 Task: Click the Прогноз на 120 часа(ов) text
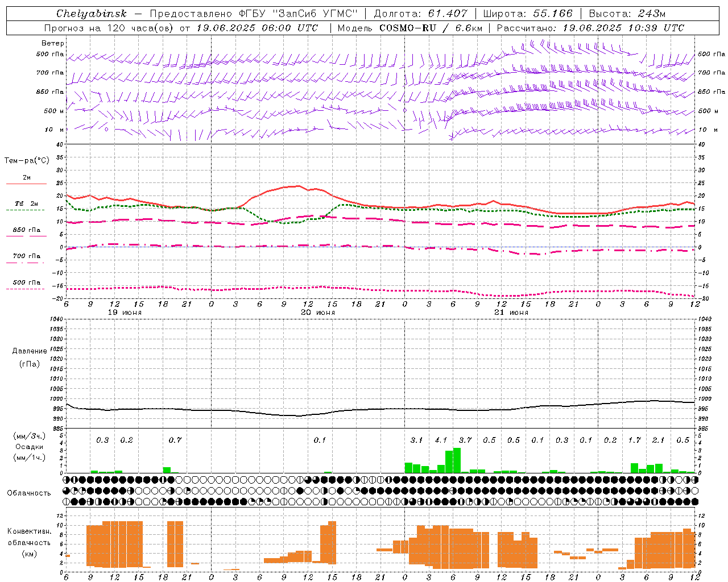(108, 28)
